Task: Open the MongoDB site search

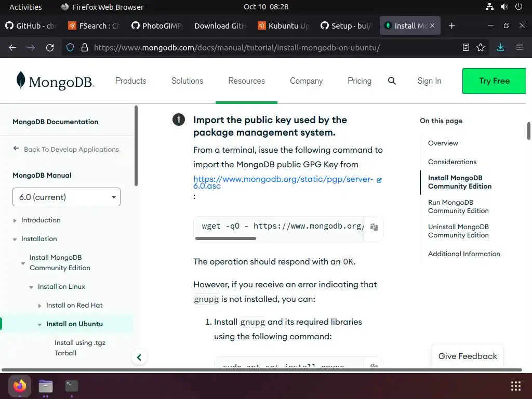Action: pyautogui.click(x=392, y=81)
